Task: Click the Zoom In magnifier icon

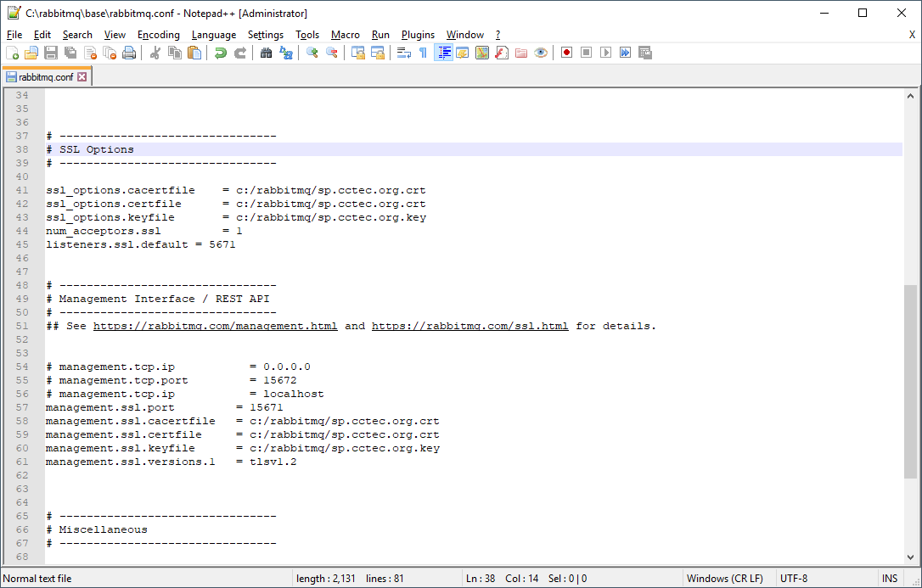Action: click(312, 53)
